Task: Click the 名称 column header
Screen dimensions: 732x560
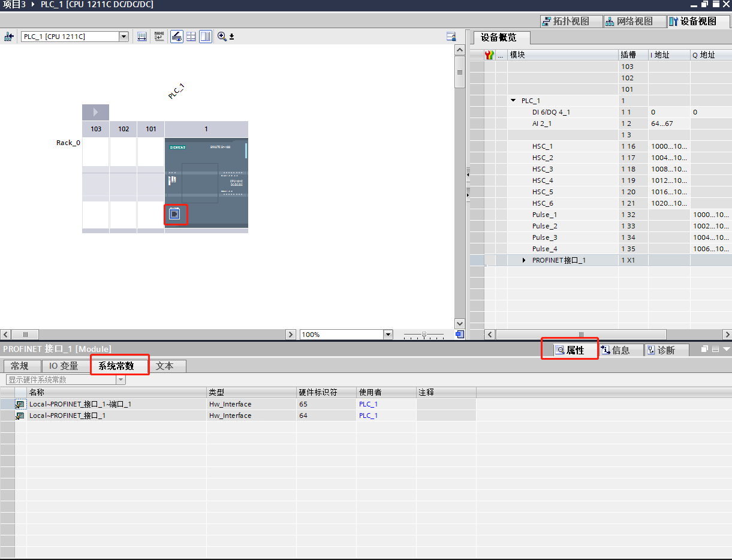Action: coord(117,392)
